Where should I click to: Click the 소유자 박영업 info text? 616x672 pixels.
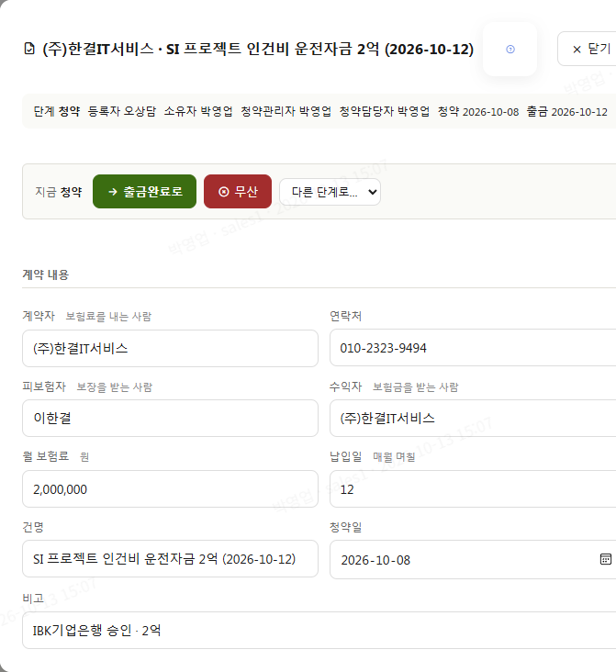click(x=198, y=111)
